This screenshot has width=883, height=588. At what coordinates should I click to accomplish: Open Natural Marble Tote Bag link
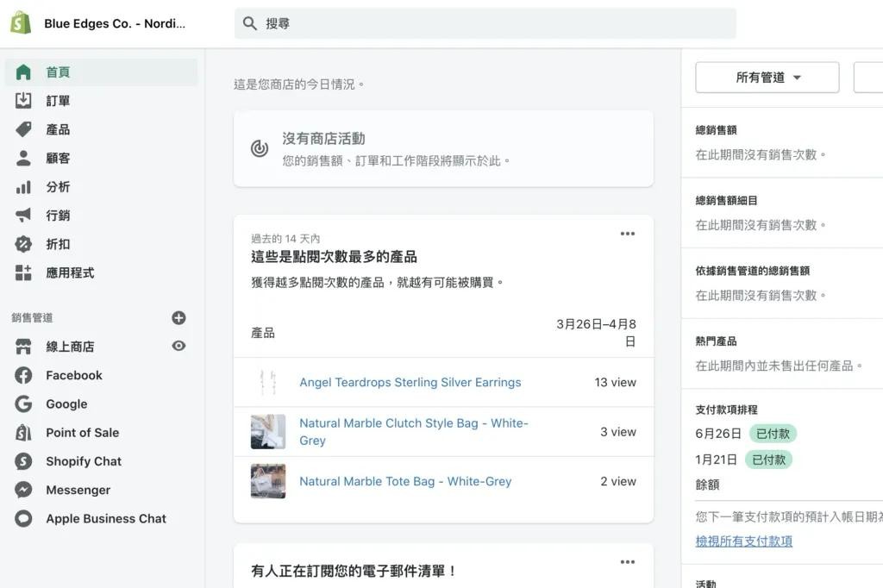[x=405, y=481]
